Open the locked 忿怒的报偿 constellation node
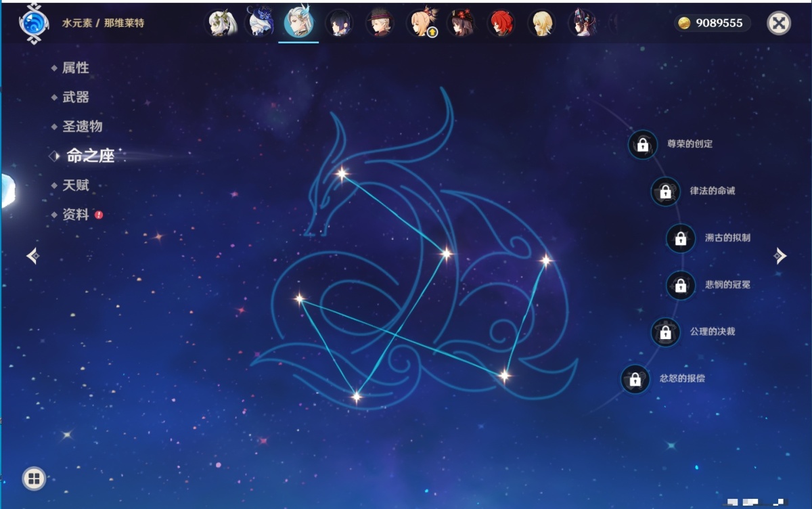812x509 pixels. pyautogui.click(x=635, y=378)
